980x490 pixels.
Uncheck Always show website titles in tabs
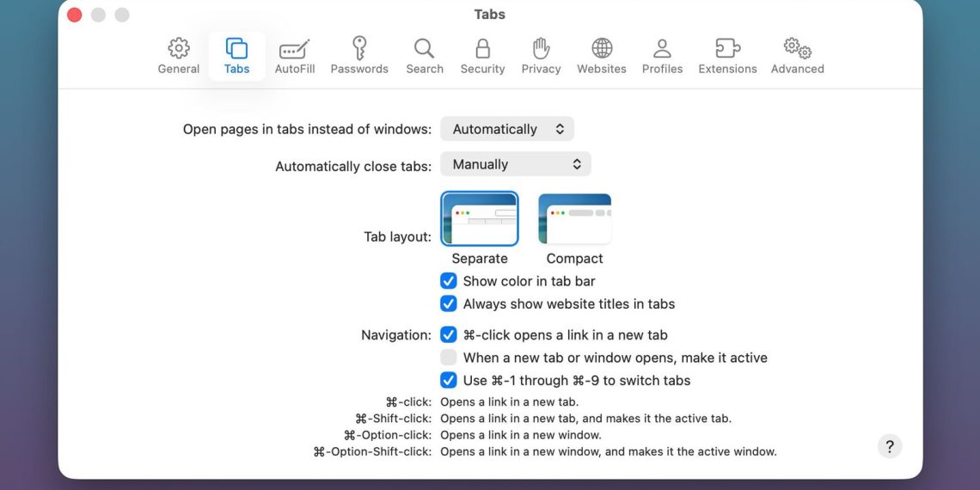pos(449,303)
